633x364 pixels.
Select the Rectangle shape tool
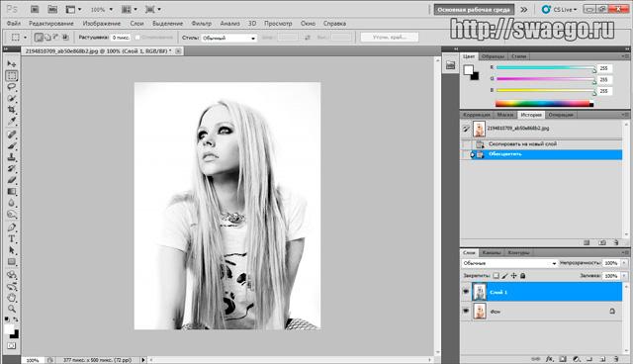coord(11,261)
